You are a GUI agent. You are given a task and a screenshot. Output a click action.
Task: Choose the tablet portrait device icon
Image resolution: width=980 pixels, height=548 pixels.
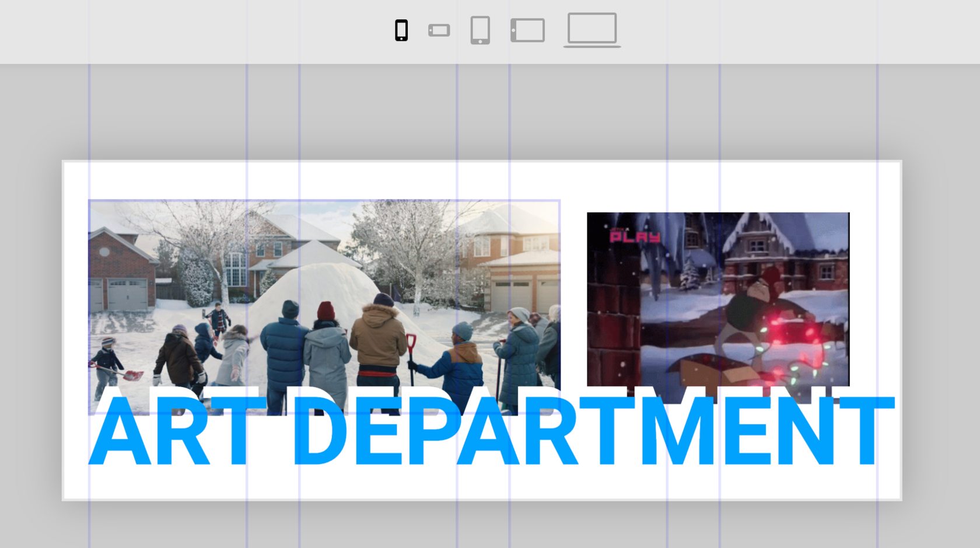pyautogui.click(x=480, y=30)
